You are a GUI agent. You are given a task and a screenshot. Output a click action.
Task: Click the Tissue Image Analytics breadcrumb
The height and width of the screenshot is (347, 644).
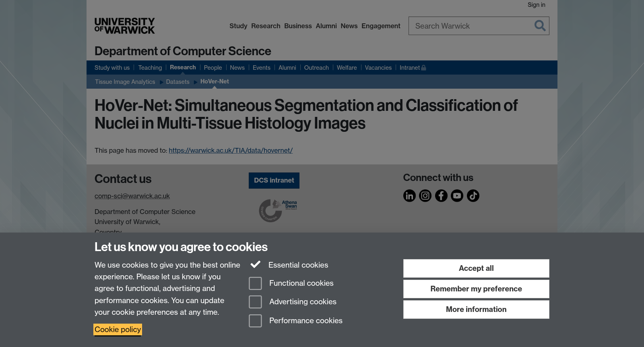[125, 82]
